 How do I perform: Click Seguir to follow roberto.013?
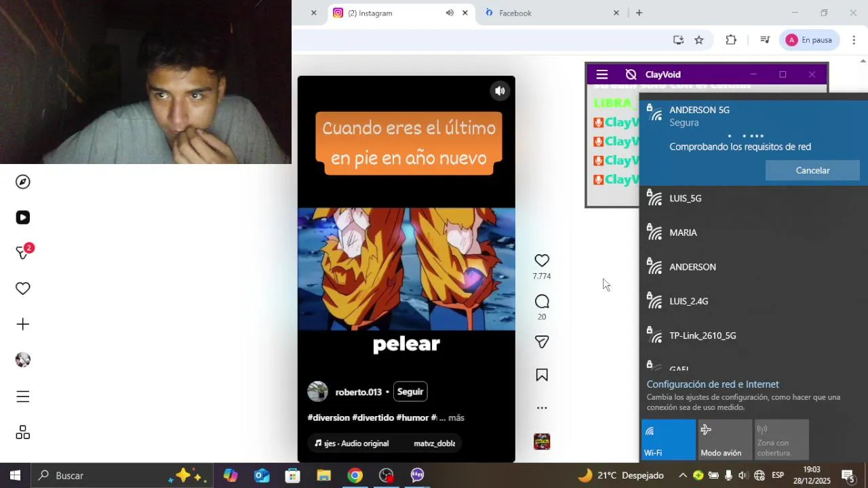click(410, 392)
